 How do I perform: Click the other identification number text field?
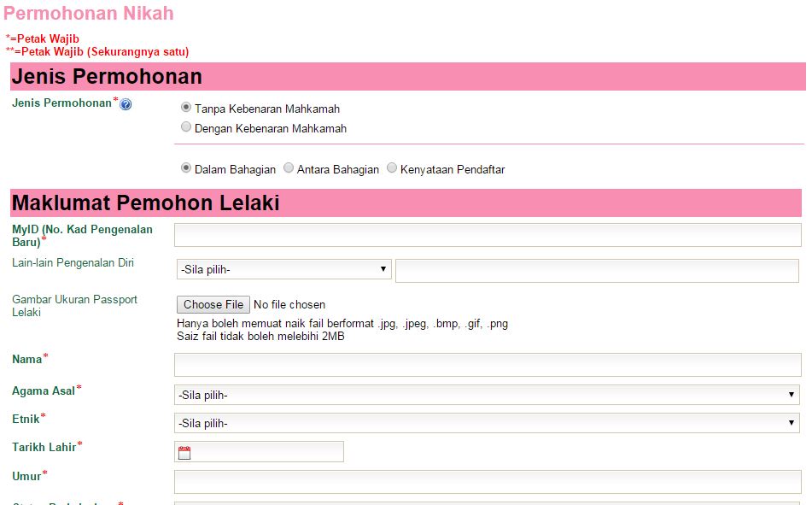coord(597,271)
